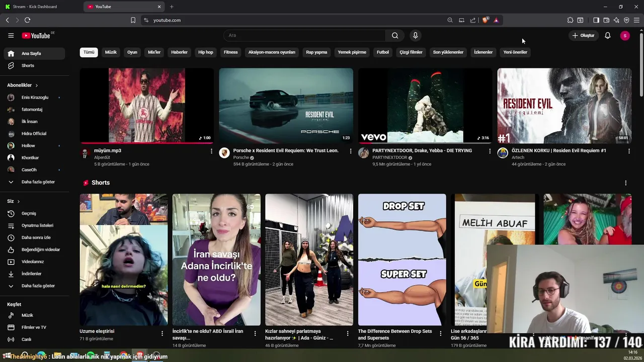Play DIE TRYING vevo thumbnail

click(425, 106)
